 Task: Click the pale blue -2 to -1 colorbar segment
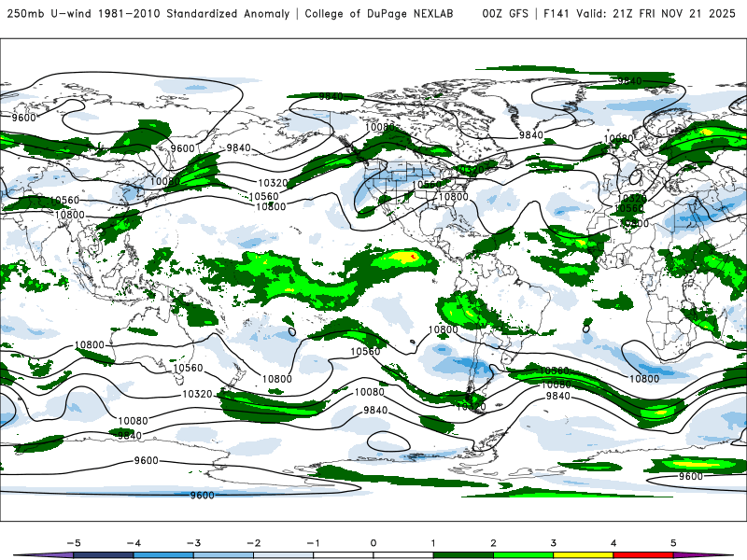pos(284,555)
